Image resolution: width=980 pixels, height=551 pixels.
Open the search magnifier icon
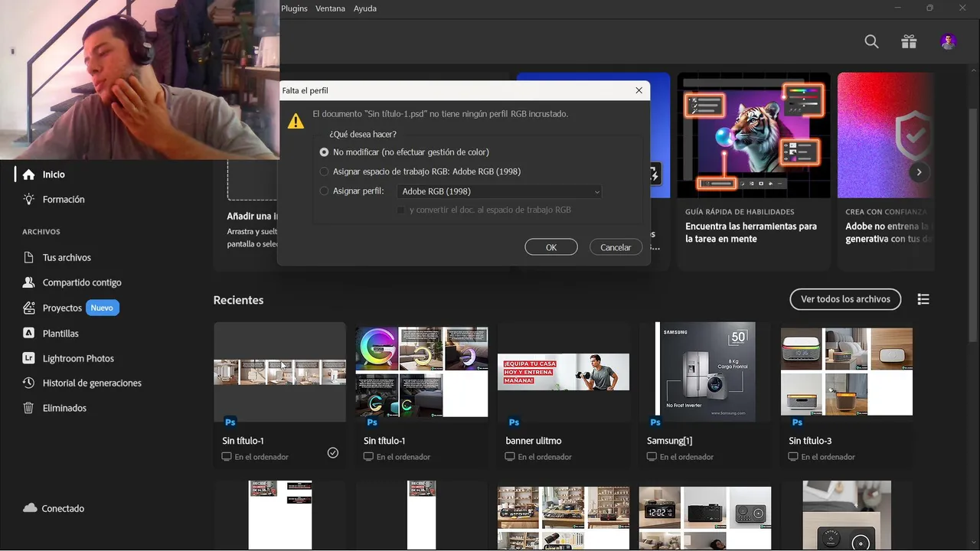point(871,42)
